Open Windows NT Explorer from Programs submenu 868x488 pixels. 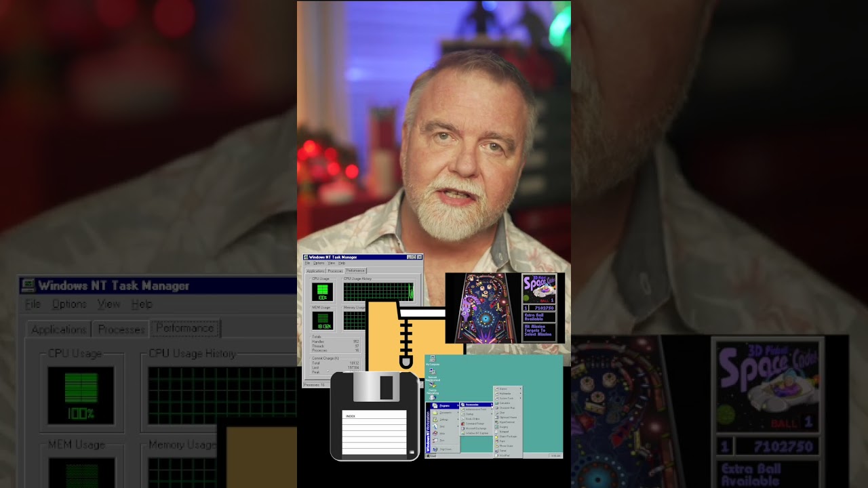click(477, 433)
